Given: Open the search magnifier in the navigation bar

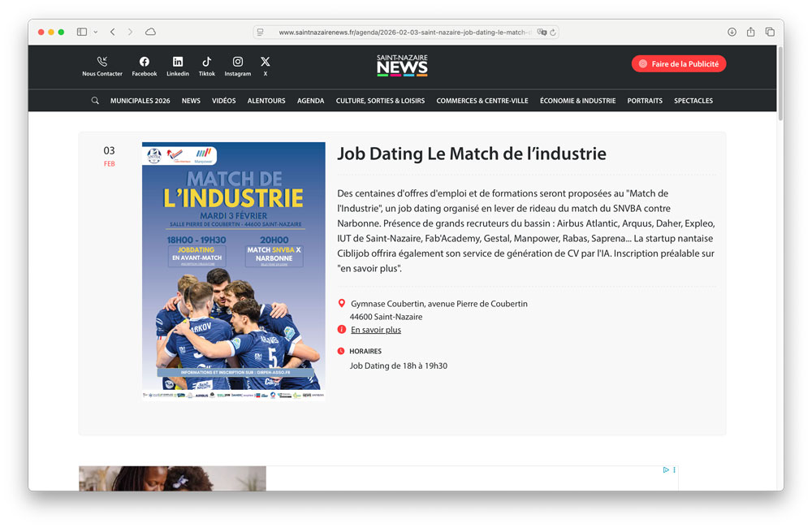Looking at the screenshot, I should point(95,100).
